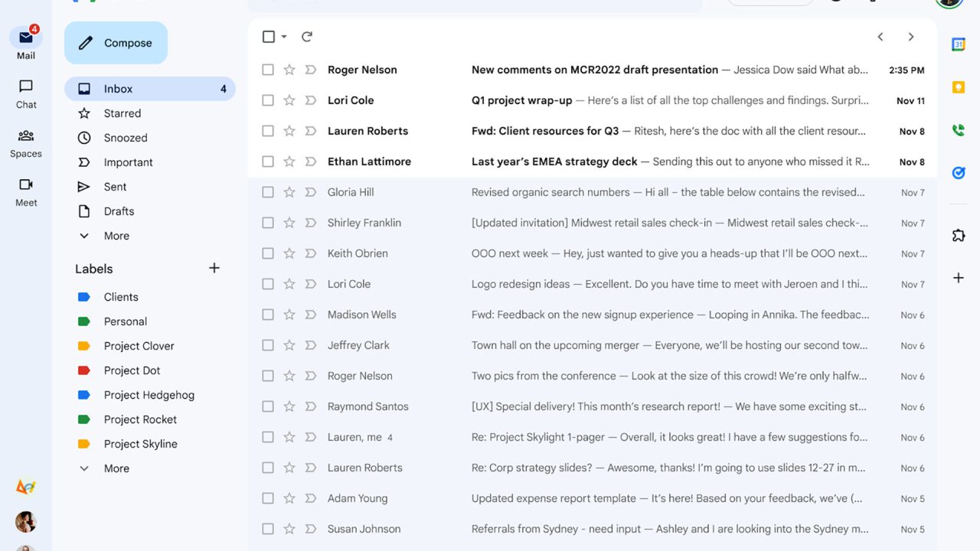Open the select-all dropdown arrow
This screenshot has width=980, height=551.
pyautogui.click(x=284, y=37)
